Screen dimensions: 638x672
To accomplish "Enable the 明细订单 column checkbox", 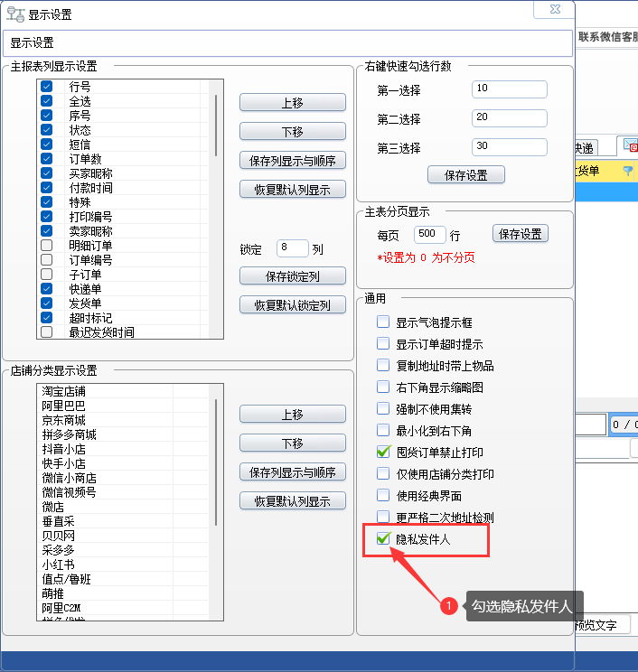I will pos(47,245).
